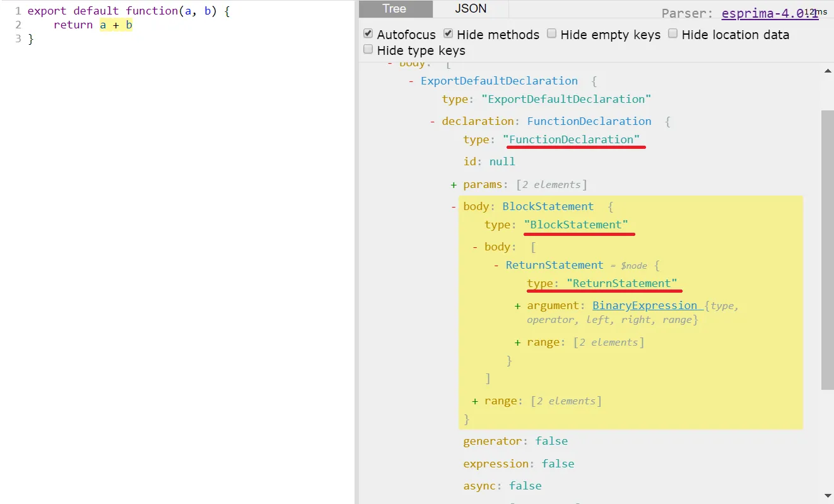Check the Hide type keys option
This screenshot has width=834, height=504.
[x=368, y=49]
